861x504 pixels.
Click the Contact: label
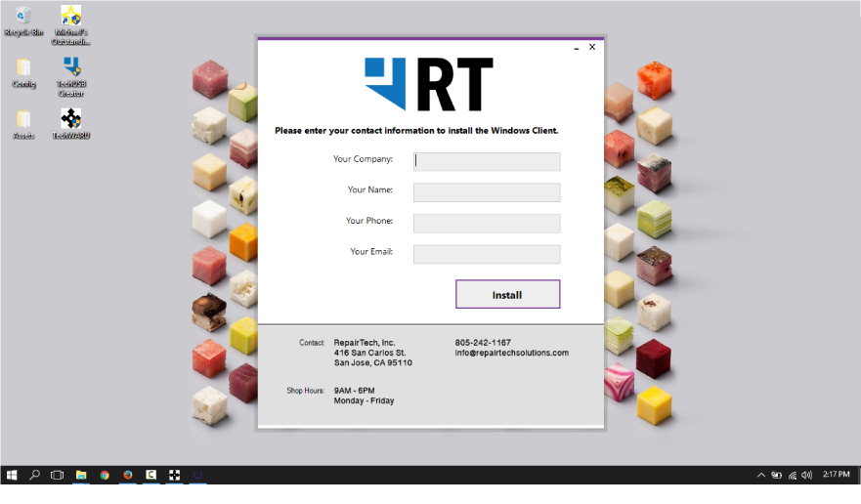point(312,343)
